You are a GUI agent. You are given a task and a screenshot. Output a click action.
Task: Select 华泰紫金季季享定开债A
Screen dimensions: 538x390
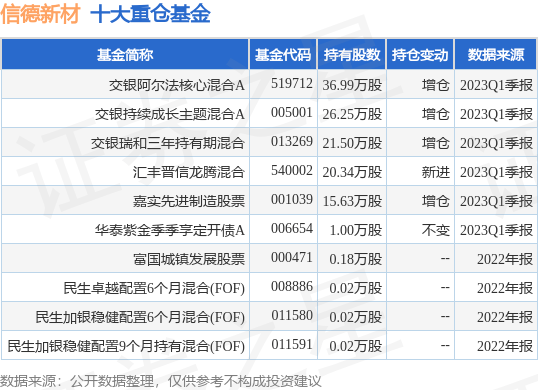[170, 230]
